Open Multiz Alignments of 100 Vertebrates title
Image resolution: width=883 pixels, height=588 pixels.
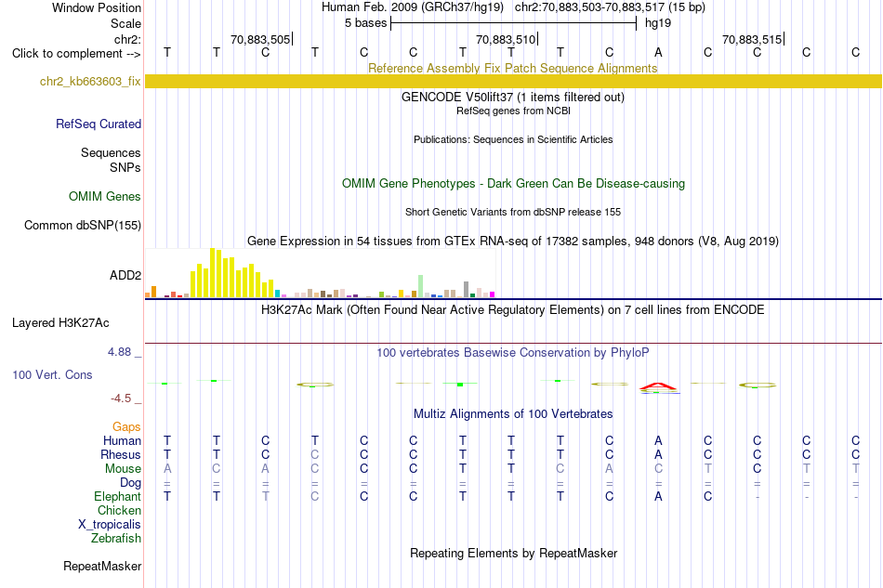click(x=513, y=414)
